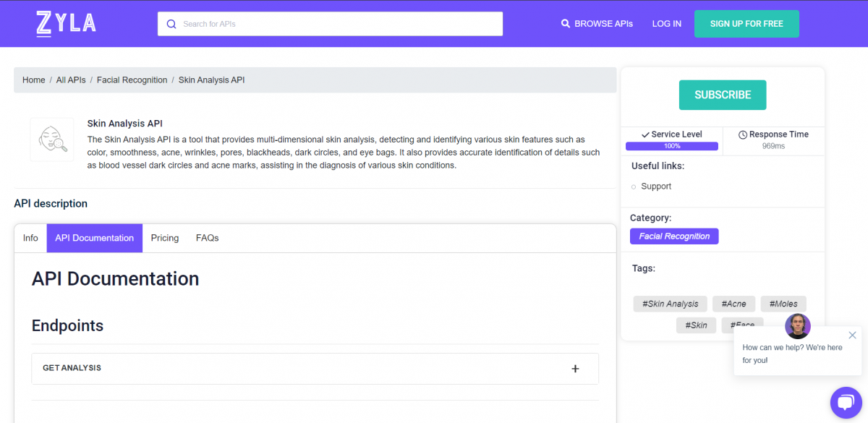868x423 pixels.
Task: Select the Info tab
Action: tap(30, 238)
